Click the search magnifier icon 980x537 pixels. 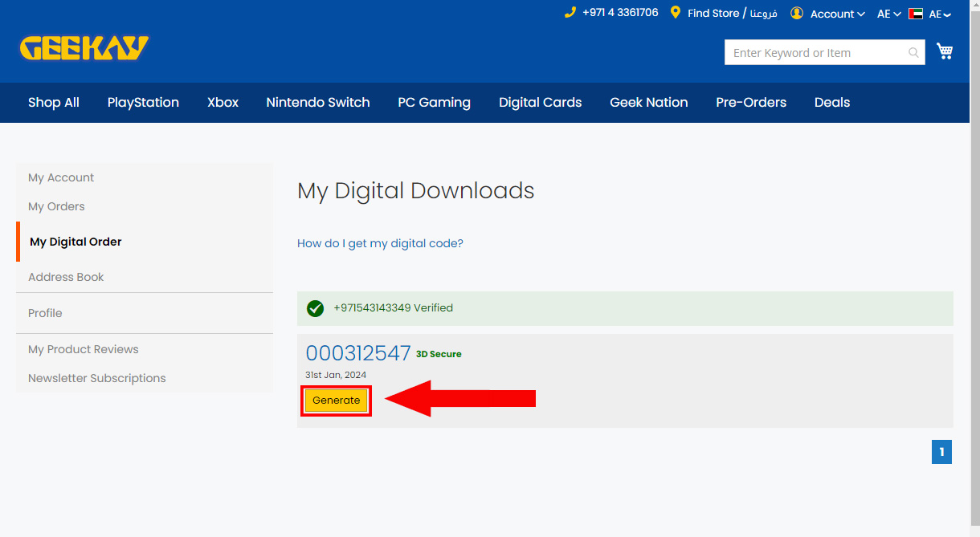click(913, 53)
